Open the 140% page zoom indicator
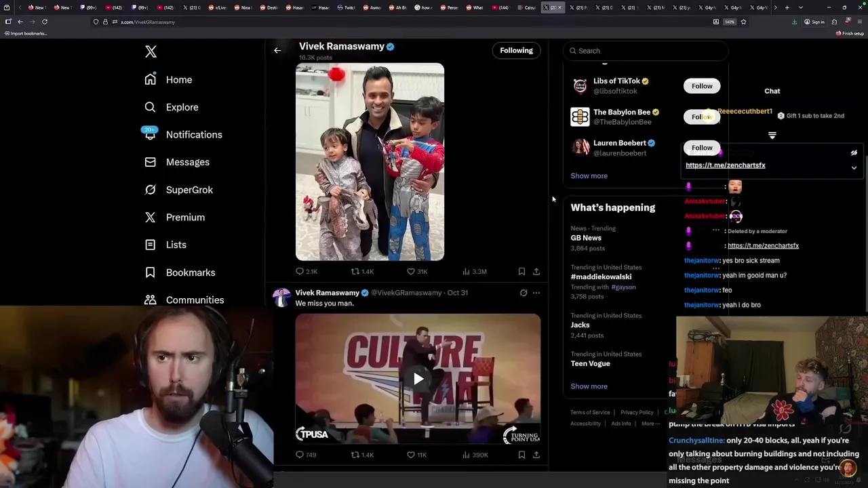 730,22
